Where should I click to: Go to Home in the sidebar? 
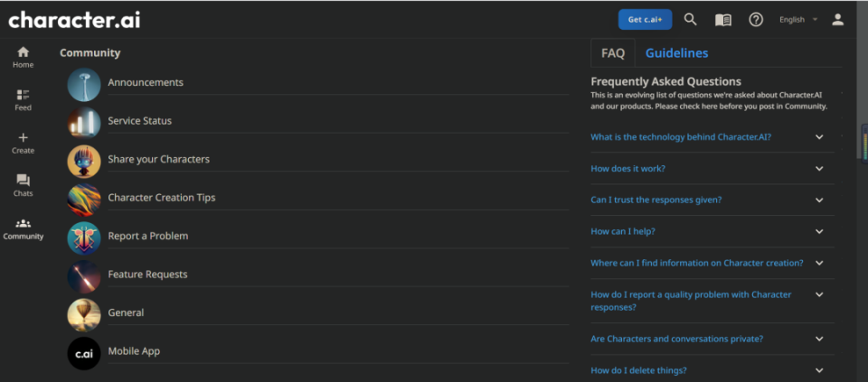coord(23,58)
